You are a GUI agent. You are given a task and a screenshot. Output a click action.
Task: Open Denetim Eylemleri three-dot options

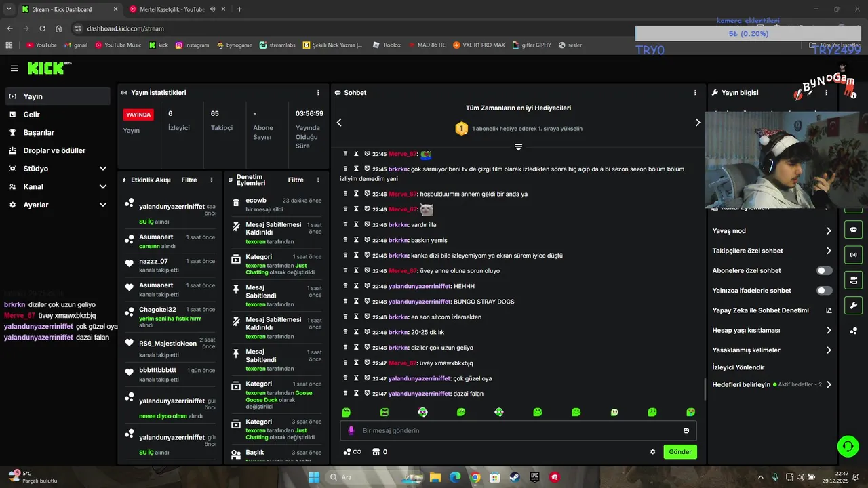(x=319, y=180)
